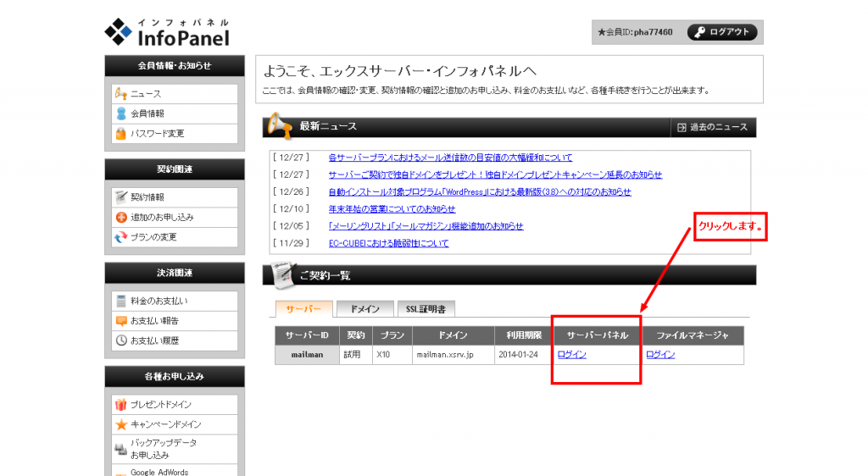Click the notepad icon beside 契約情報
This screenshot has width=868, height=476.
[x=120, y=196]
